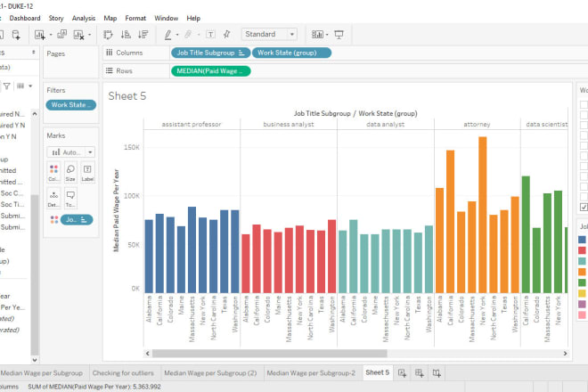588x392 pixels.
Task: Sort bars ascending with toolbar icon
Action: click(126, 35)
